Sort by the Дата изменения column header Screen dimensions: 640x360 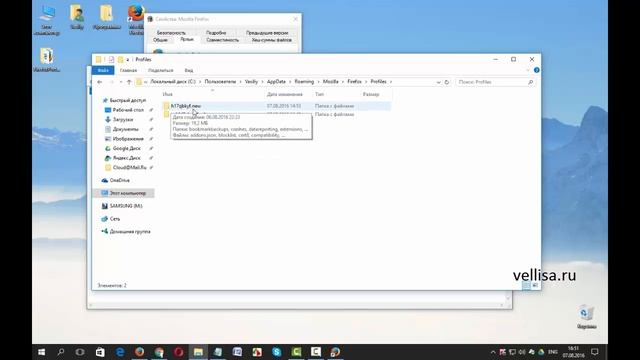coord(284,94)
